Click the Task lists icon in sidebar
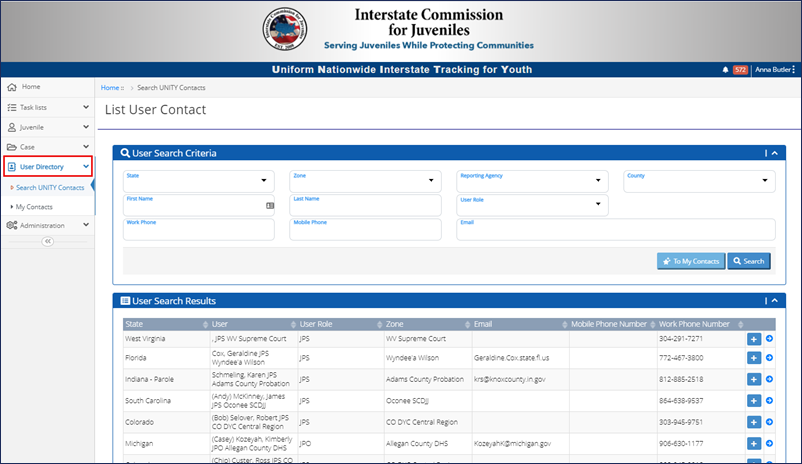The height and width of the screenshot is (464, 802). click(12, 107)
